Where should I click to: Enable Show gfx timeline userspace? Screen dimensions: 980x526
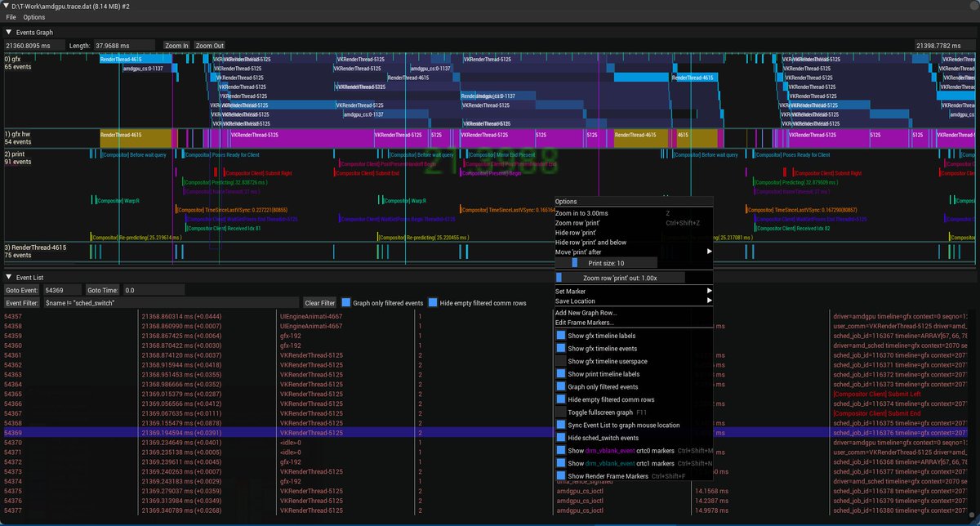pos(560,361)
